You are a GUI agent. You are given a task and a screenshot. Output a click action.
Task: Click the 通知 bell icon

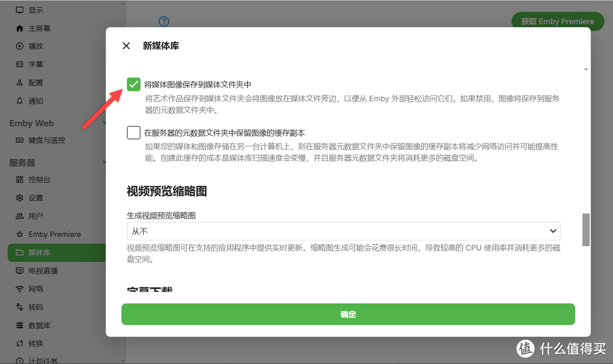pos(19,101)
